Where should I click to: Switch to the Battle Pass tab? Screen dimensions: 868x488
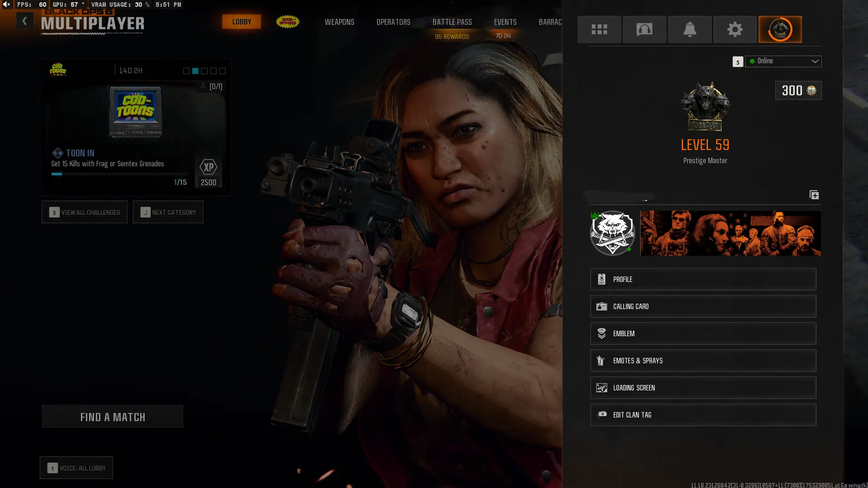[x=452, y=22]
